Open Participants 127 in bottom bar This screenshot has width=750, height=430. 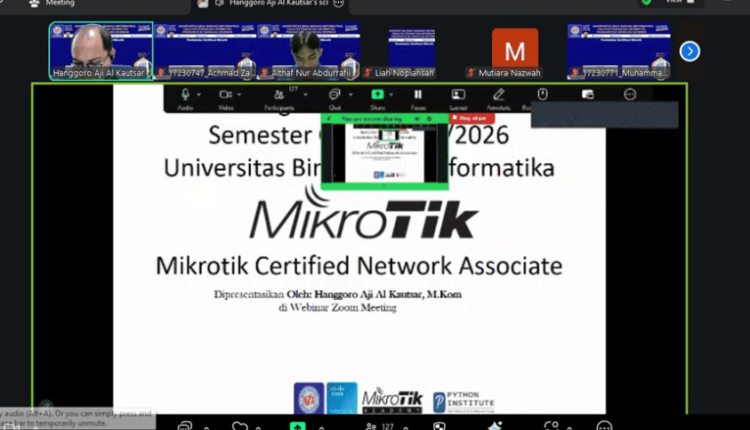click(381, 426)
